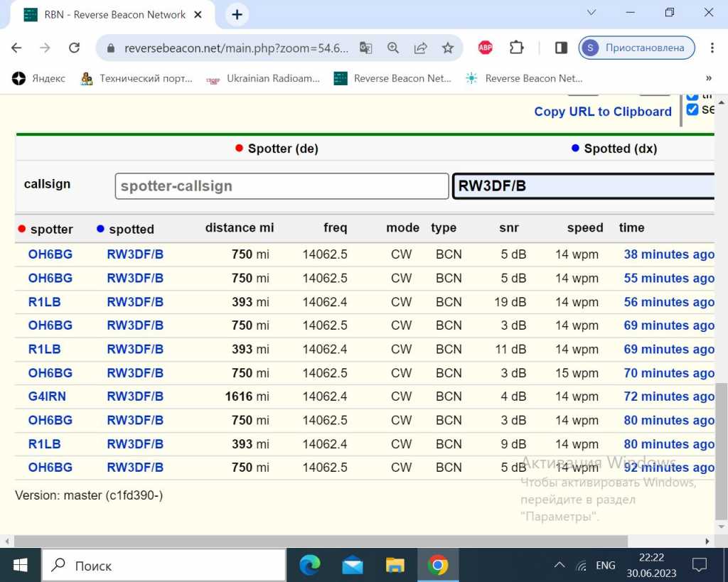The width and height of the screenshot is (728, 582).
Task: Click the 92 minutes ago timestamp
Action: pyautogui.click(x=669, y=468)
